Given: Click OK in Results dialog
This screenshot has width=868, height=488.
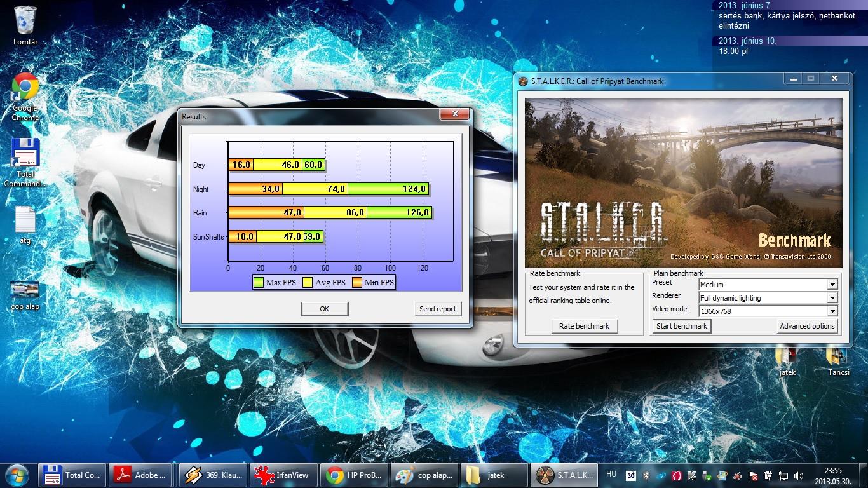Looking at the screenshot, I should coord(325,309).
